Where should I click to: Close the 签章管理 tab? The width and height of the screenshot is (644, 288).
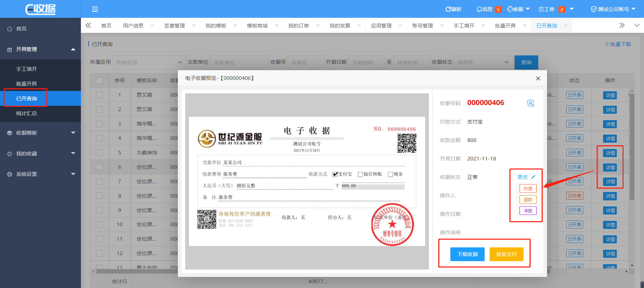pos(194,26)
